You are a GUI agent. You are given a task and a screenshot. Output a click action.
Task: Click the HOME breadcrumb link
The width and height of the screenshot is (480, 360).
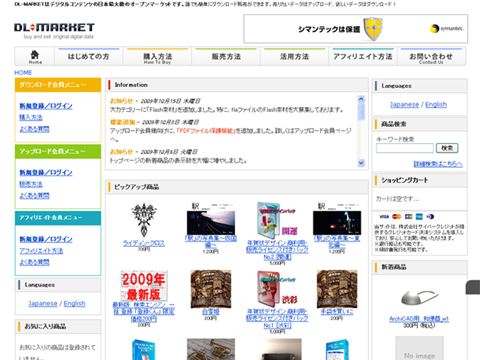[x=23, y=73]
